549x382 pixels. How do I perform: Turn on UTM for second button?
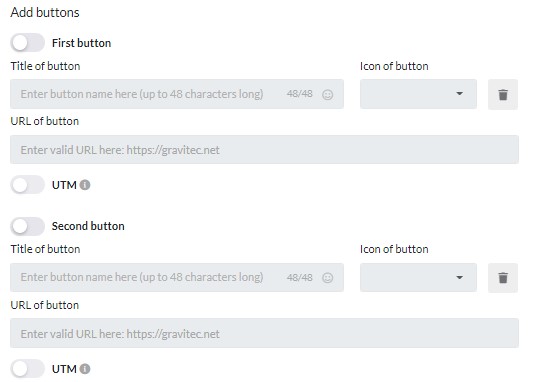click(27, 369)
